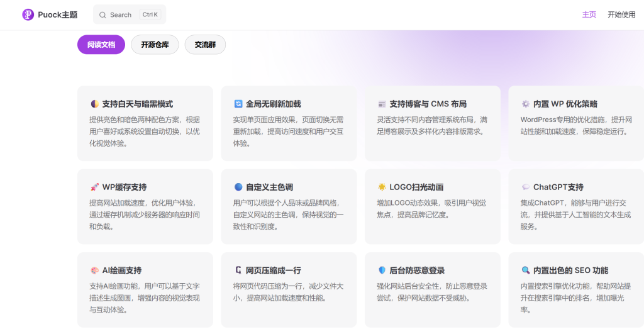Click the shield icon beside 后台防恶意登录

[x=382, y=270]
